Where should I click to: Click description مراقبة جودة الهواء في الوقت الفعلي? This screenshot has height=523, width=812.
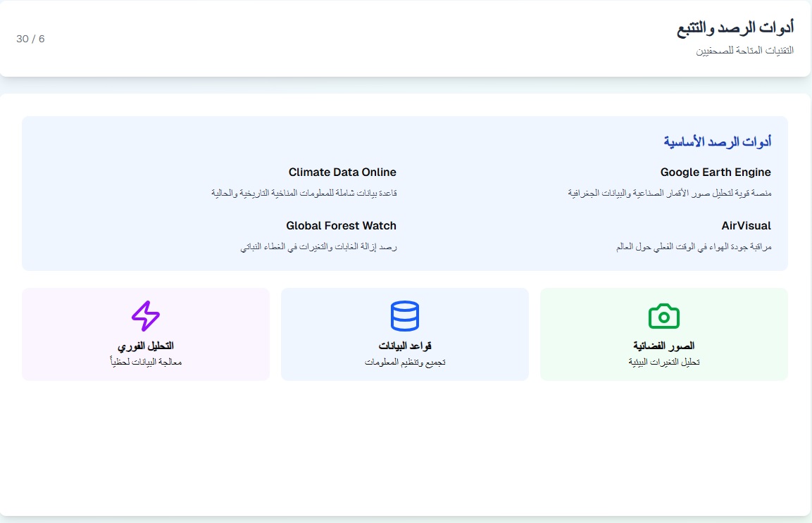[694, 247]
